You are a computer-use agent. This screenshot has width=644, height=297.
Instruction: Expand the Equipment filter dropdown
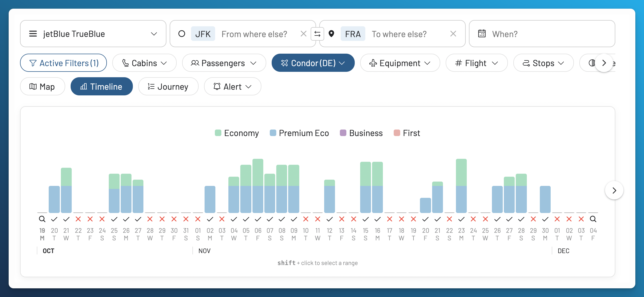coord(400,63)
